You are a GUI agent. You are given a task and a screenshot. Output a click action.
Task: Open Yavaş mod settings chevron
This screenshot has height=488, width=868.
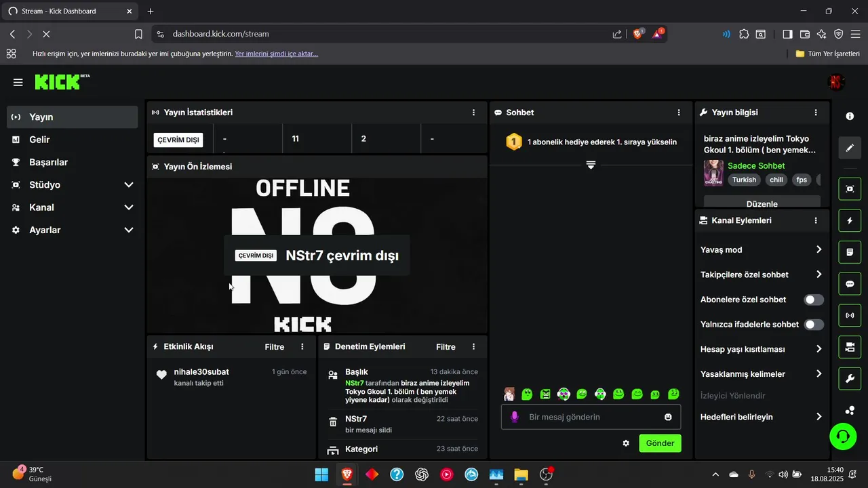tap(818, 249)
